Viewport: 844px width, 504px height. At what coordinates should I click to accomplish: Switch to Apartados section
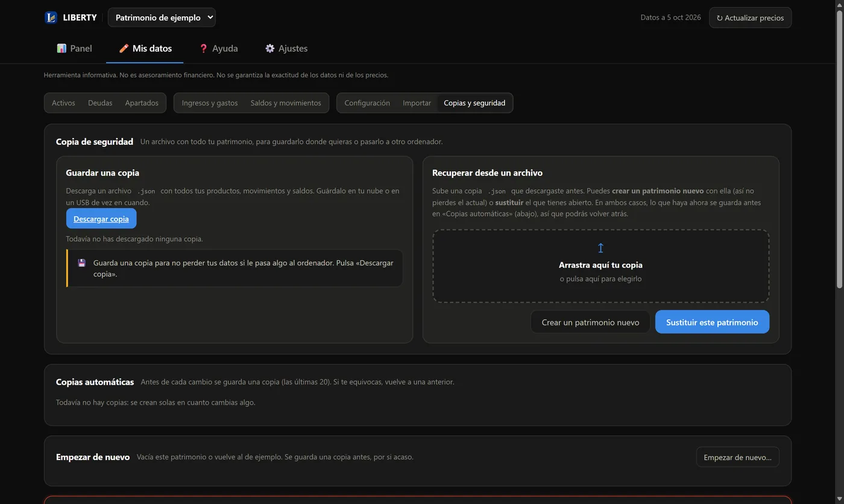pyautogui.click(x=142, y=102)
